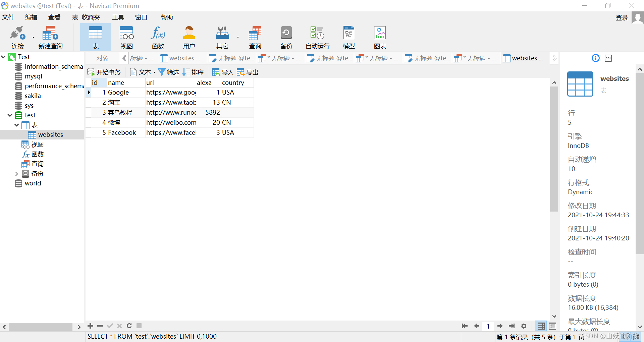Click the country column header
The width and height of the screenshot is (644, 342).
coord(237,82)
